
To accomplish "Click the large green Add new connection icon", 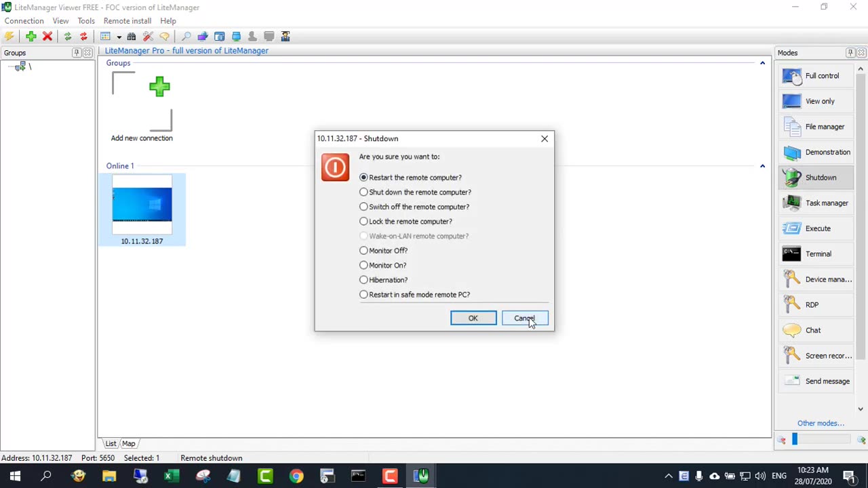I will (159, 86).
